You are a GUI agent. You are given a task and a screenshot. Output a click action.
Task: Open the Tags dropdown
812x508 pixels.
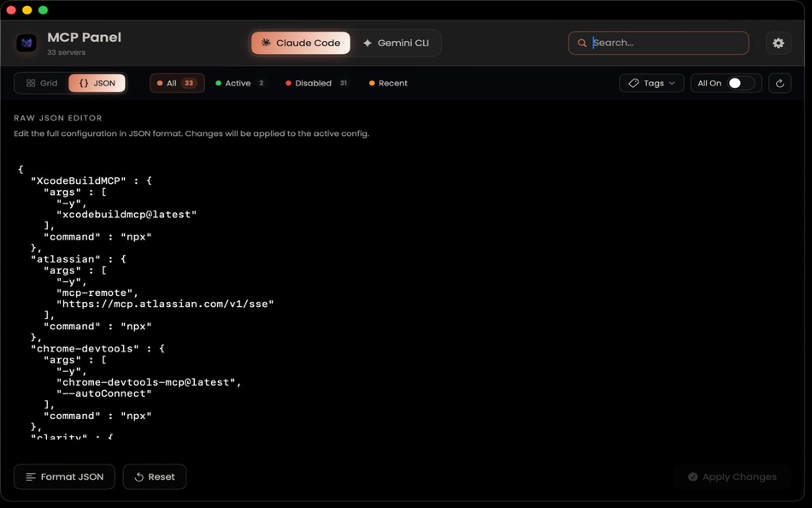(651, 83)
